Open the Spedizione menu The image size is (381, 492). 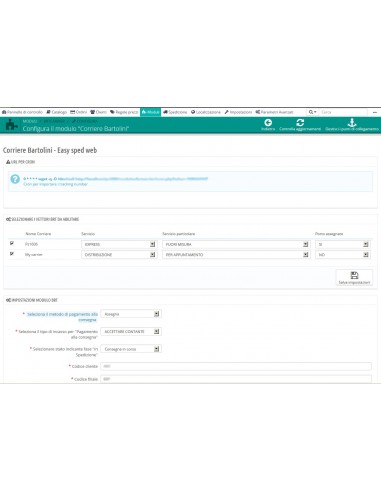click(175, 112)
